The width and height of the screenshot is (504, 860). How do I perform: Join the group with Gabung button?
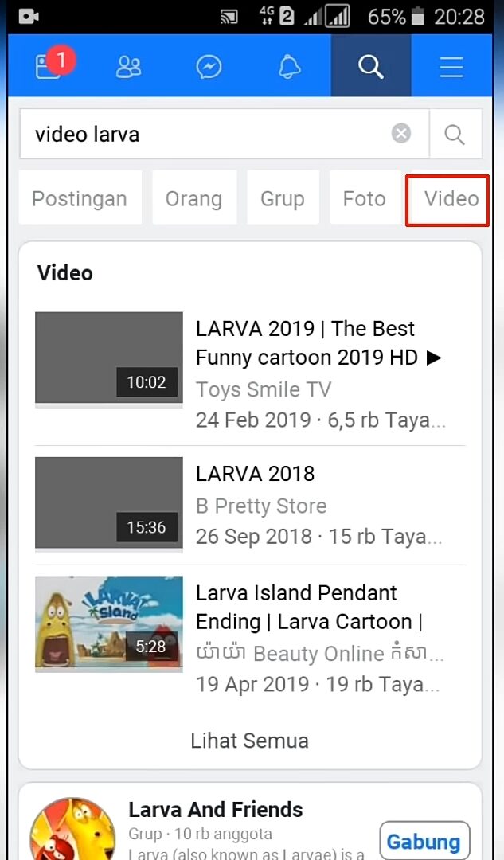pos(424,841)
